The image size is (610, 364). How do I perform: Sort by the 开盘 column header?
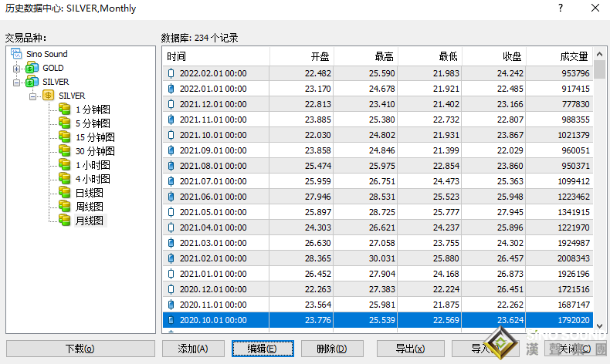point(301,57)
